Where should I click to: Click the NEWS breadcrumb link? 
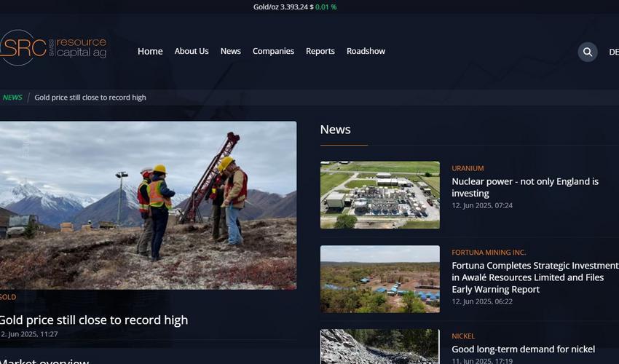(x=12, y=98)
